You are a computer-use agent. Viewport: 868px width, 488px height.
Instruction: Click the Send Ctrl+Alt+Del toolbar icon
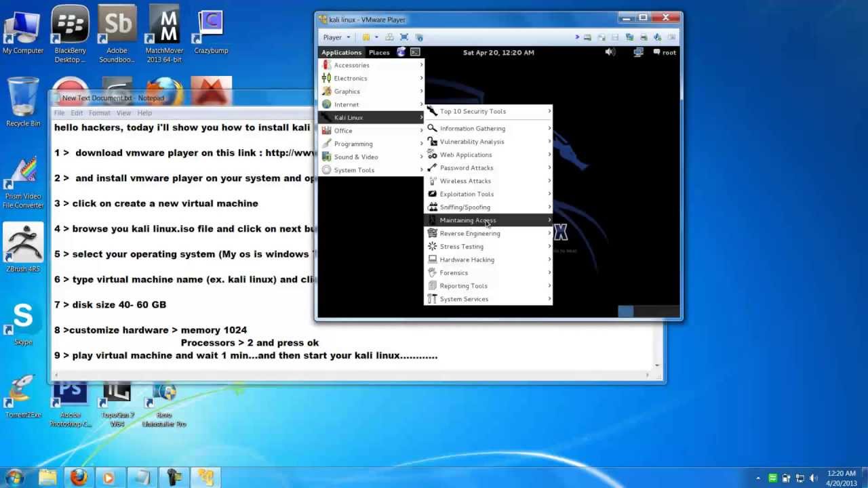click(389, 37)
